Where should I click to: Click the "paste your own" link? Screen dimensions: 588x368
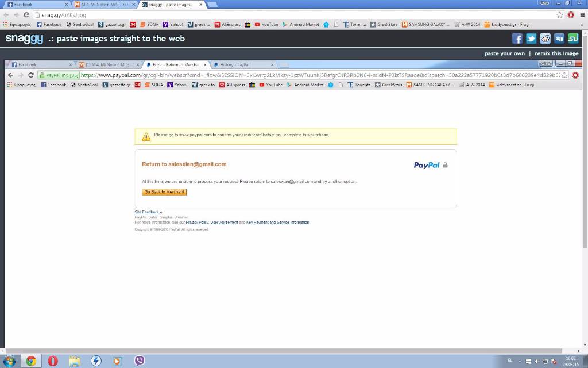tap(504, 53)
